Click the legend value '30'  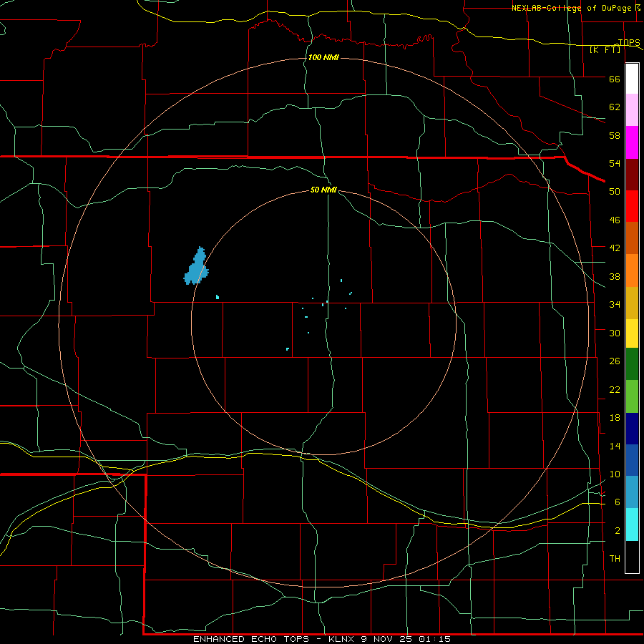[615, 333]
